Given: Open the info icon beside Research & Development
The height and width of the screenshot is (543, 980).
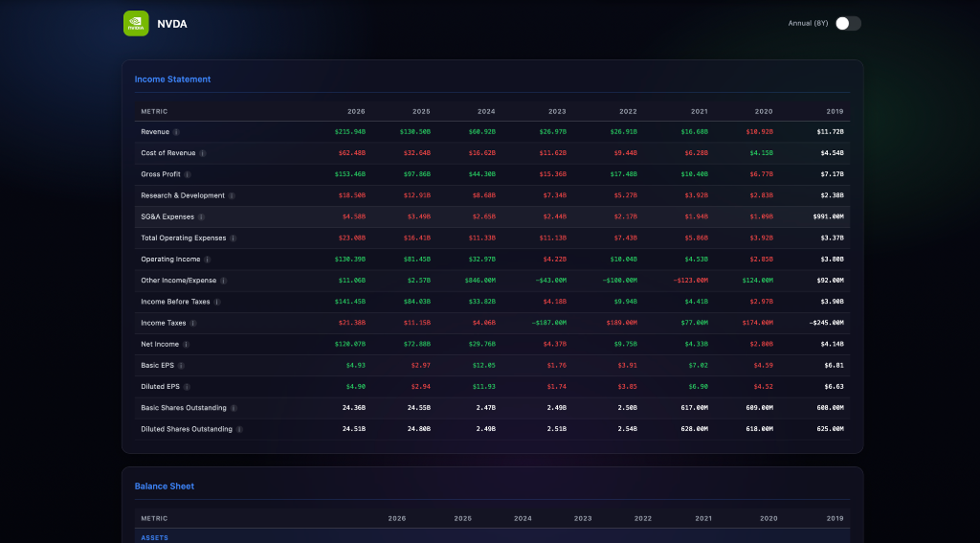Looking at the screenshot, I should pyautogui.click(x=232, y=195).
